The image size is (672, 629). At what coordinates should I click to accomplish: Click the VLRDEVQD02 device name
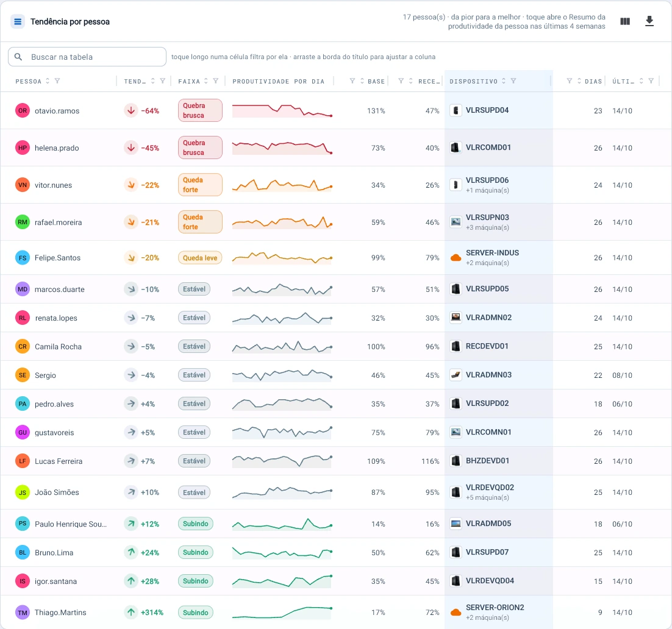(490, 488)
